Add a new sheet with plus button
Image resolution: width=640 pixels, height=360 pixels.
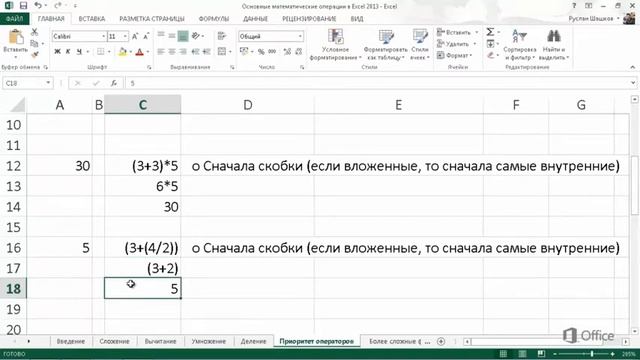441,341
